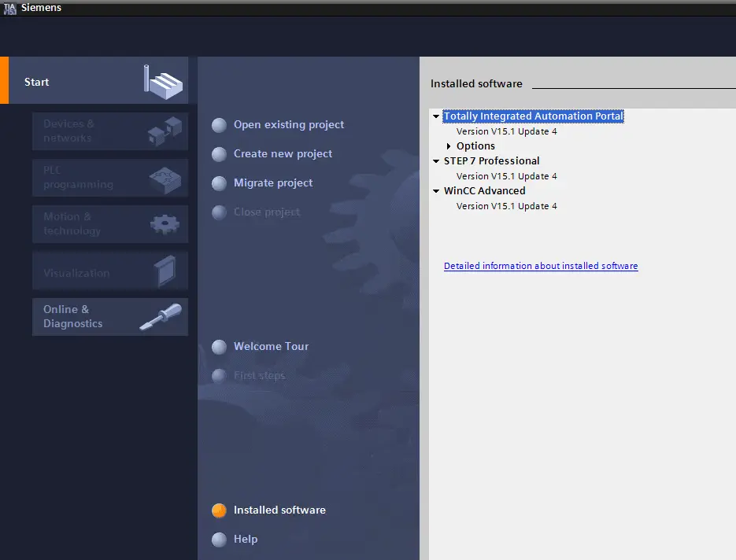
Task: Collapse the STEP 7 Professional node
Action: tap(436, 161)
